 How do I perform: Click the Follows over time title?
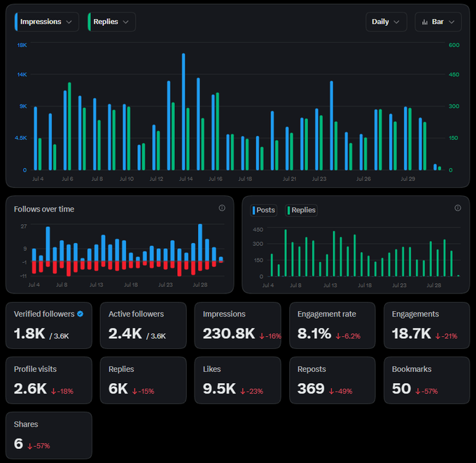(44, 209)
